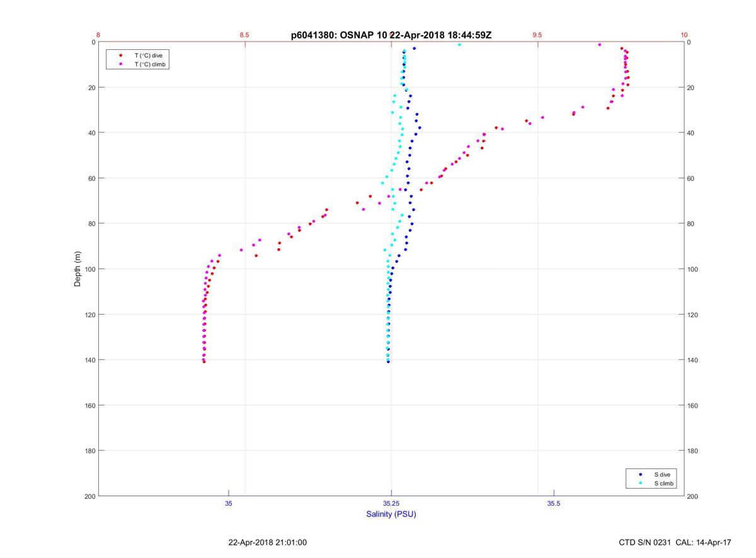The image size is (756, 558).
Task: Click left axis depth tick 120
Action: 89,315
